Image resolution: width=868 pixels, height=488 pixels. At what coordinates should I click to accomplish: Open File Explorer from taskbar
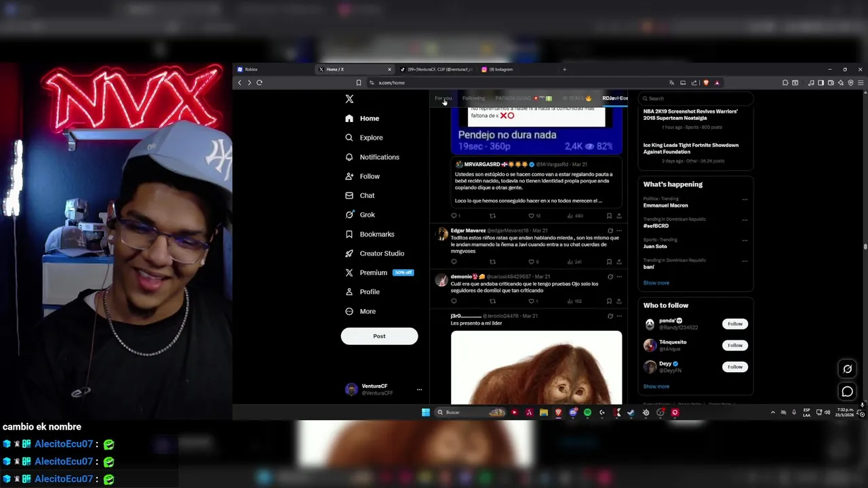pos(544,412)
